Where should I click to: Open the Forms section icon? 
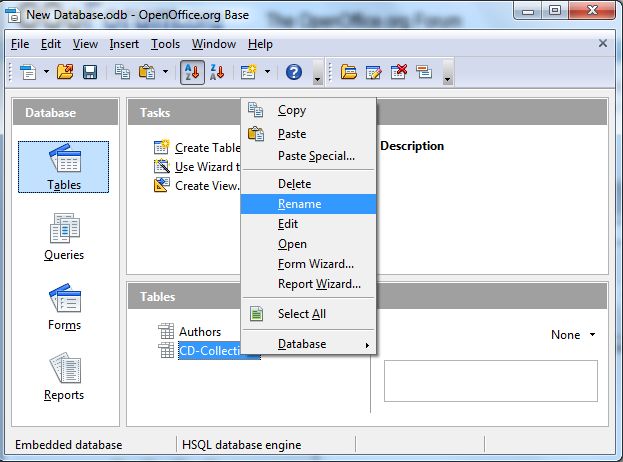click(x=64, y=306)
